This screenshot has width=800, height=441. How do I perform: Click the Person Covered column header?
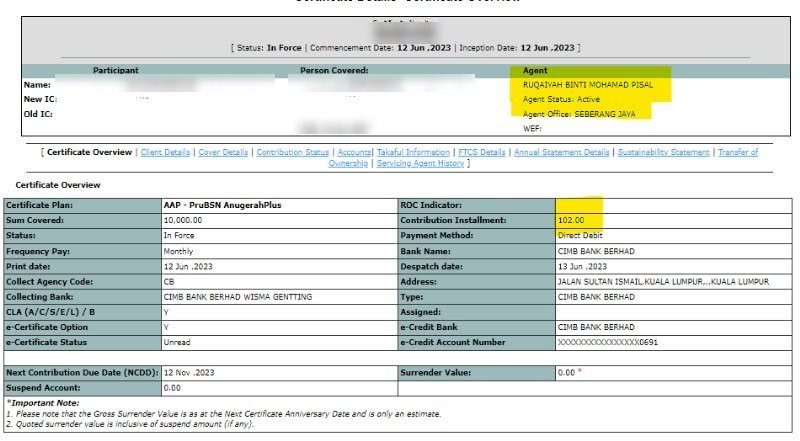tap(334, 70)
